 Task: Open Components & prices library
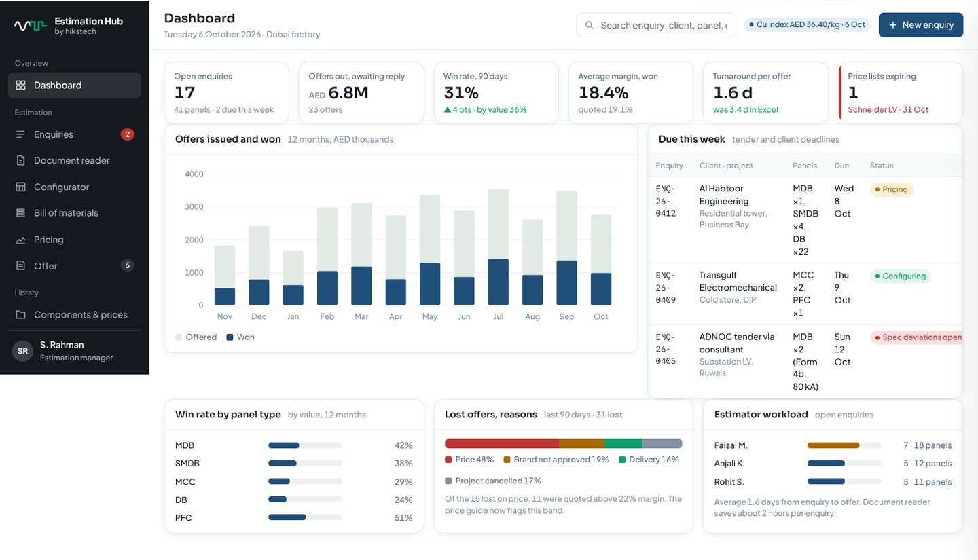click(x=75, y=315)
